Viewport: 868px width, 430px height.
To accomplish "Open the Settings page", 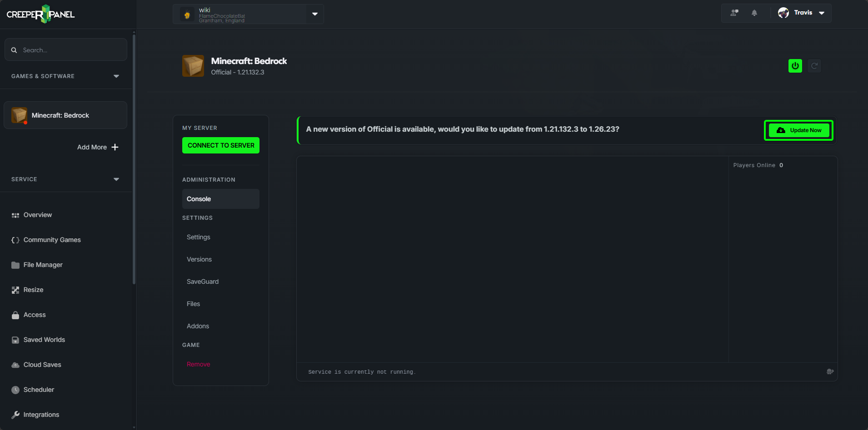I will pos(199,237).
